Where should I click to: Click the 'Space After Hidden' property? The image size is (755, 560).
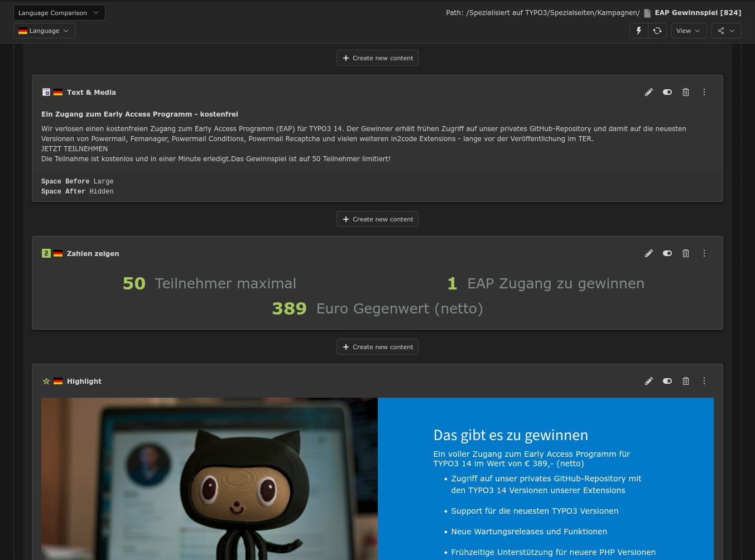(x=78, y=191)
